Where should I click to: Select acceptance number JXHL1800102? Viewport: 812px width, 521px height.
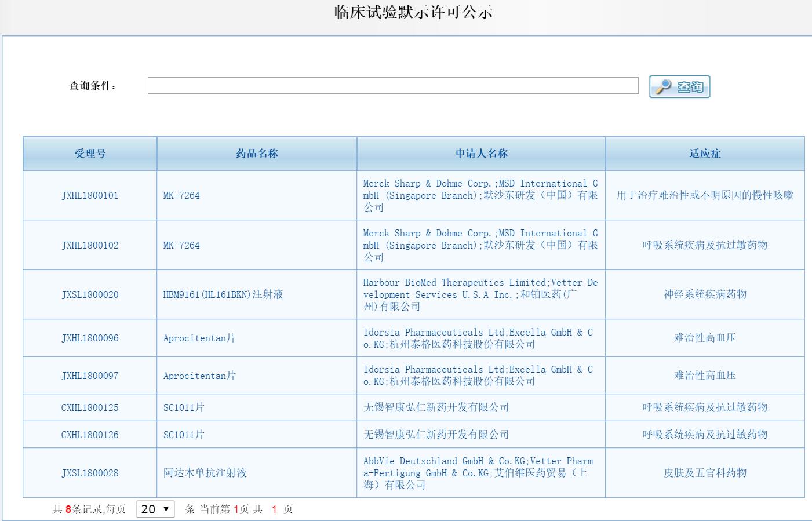[90, 246]
